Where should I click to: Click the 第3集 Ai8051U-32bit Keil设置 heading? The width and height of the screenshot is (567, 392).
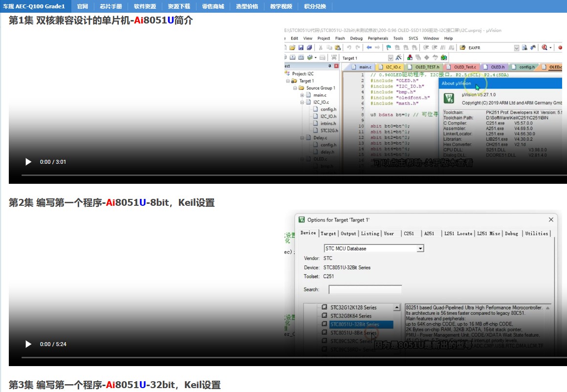(x=115, y=385)
